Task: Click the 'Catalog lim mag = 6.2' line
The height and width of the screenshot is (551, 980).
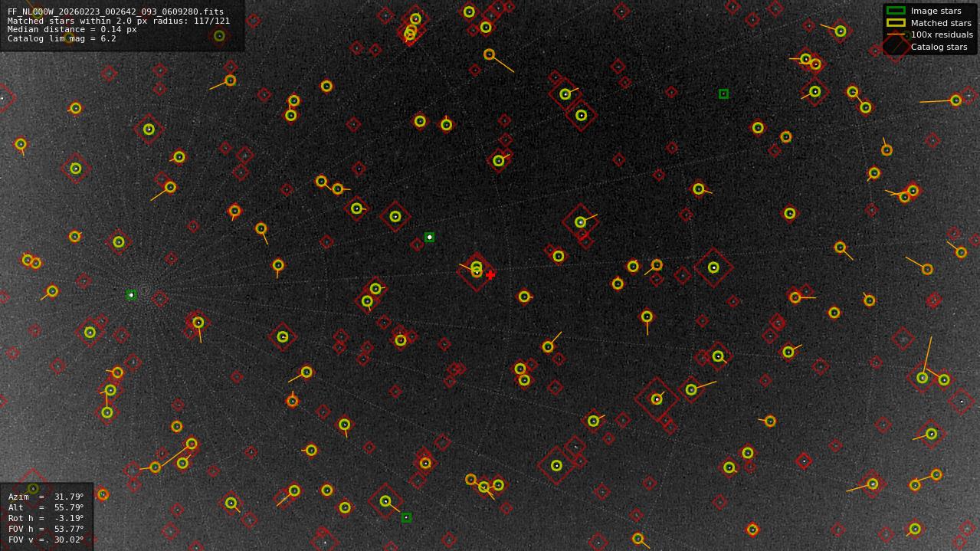Action: pos(62,38)
